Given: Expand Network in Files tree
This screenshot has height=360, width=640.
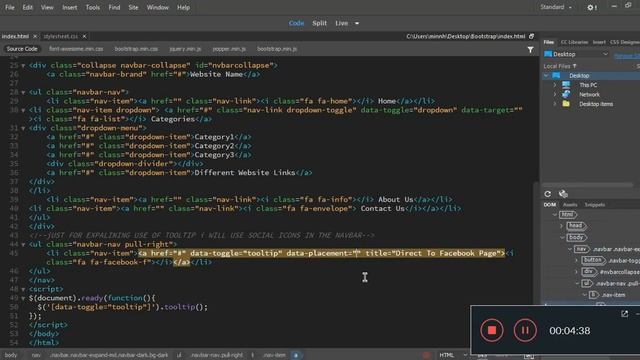Looking at the screenshot, I should (555, 94).
